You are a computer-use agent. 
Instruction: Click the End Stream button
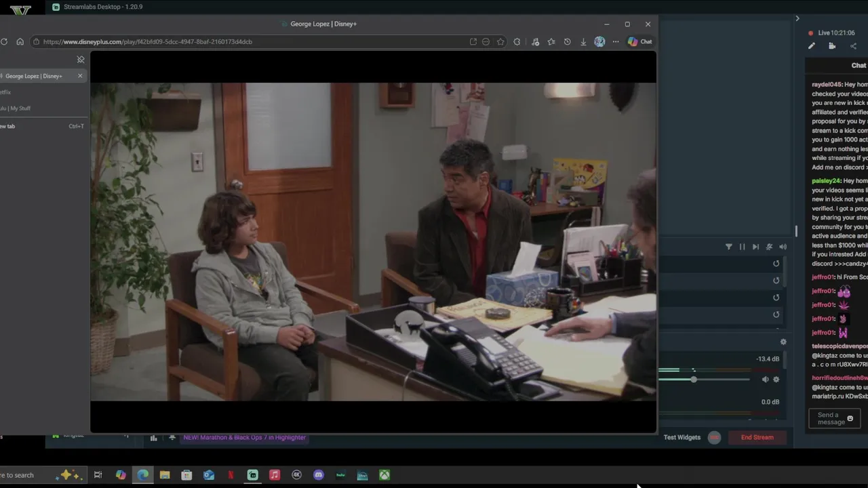(x=757, y=437)
